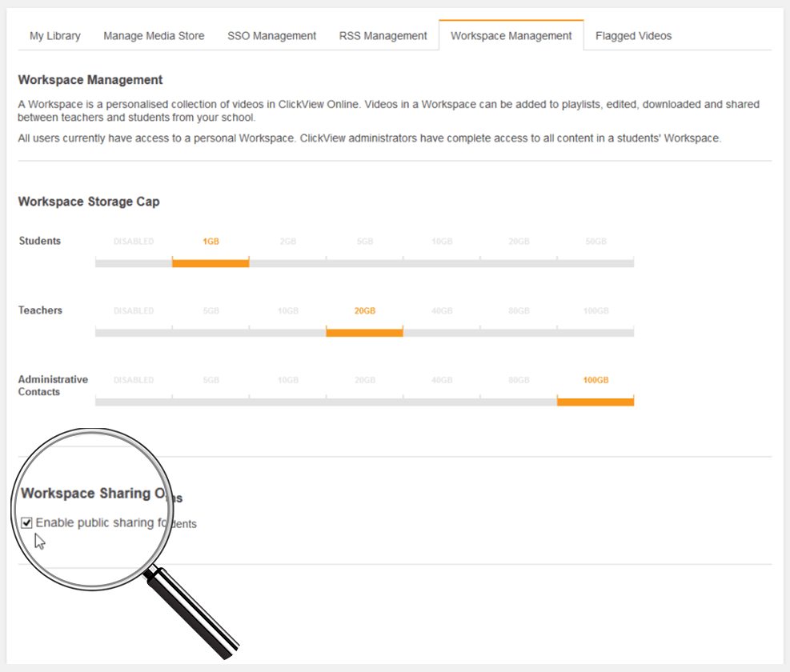Screen dimensions: 790x672
Task: Change Teachers storage cap to 40GB
Action: point(441,331)
